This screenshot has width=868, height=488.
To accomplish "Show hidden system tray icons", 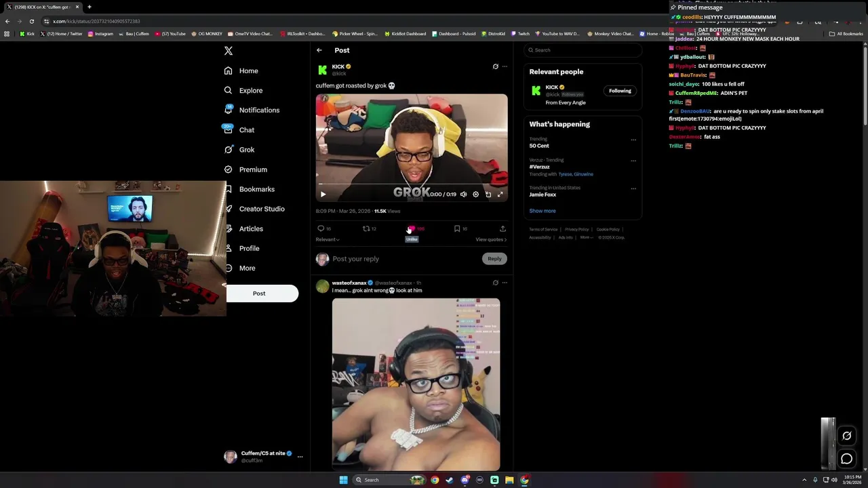I will pos(804,480).
